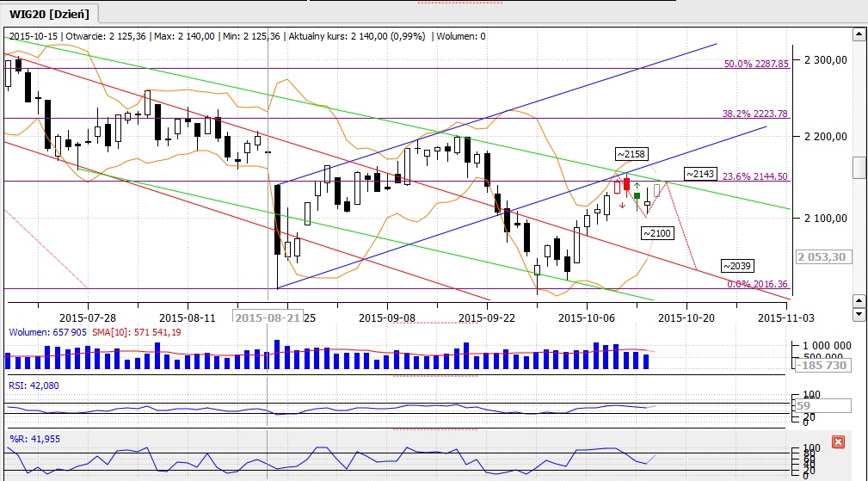
Task: Click the ~2039 price annotation label
Action: coord(737,266)
